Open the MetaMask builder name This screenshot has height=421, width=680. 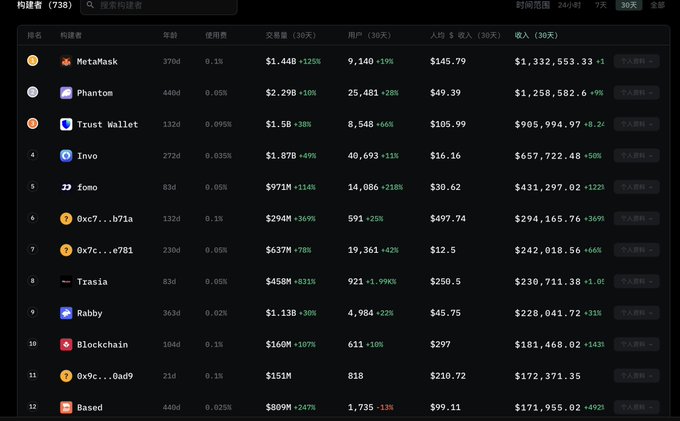point(97,62)
